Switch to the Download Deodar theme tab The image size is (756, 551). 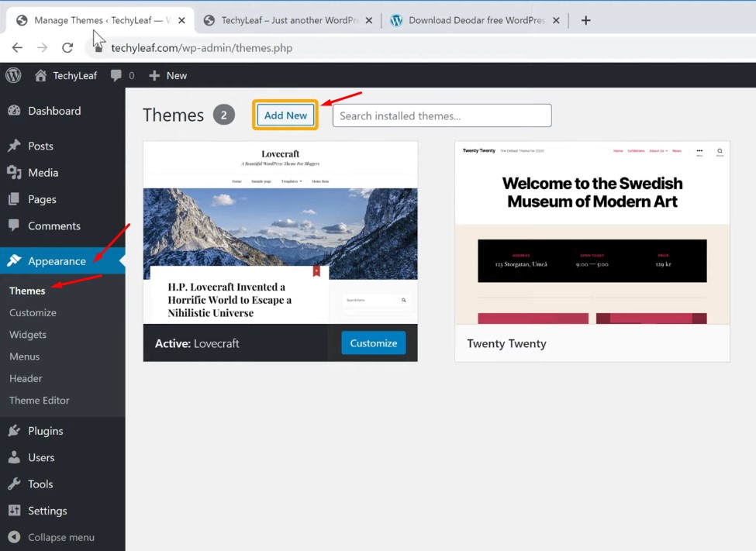coord(473,21)
